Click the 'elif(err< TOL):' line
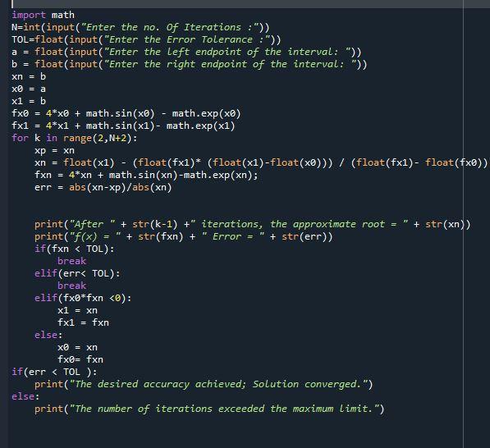 (x=77, y=274)
